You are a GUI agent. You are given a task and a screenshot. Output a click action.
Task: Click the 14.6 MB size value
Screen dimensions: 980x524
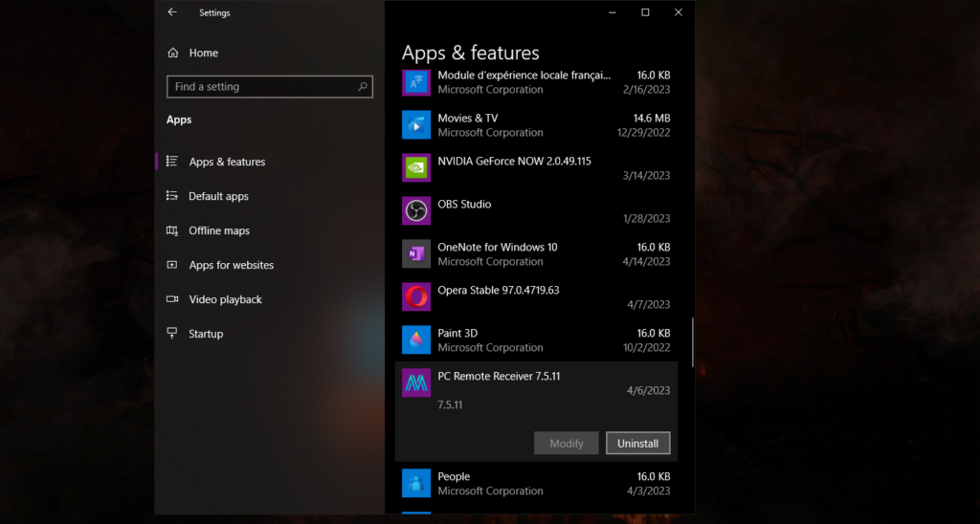(x=652, y=118)
